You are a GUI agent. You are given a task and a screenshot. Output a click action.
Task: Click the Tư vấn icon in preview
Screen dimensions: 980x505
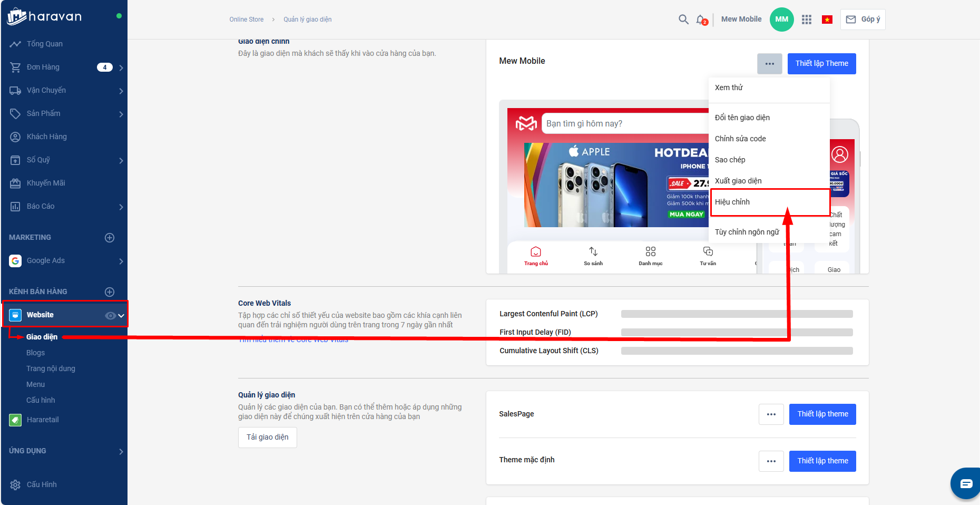pyautogui.click(x=708, y=251)
